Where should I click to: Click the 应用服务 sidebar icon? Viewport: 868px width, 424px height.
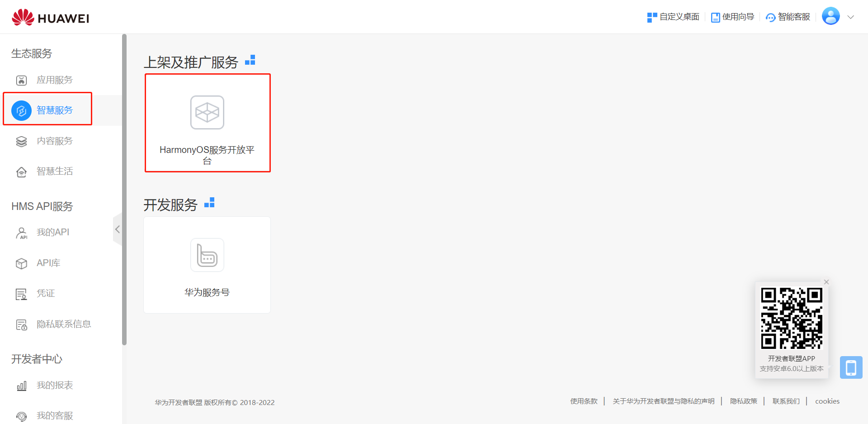pos(21,81)
